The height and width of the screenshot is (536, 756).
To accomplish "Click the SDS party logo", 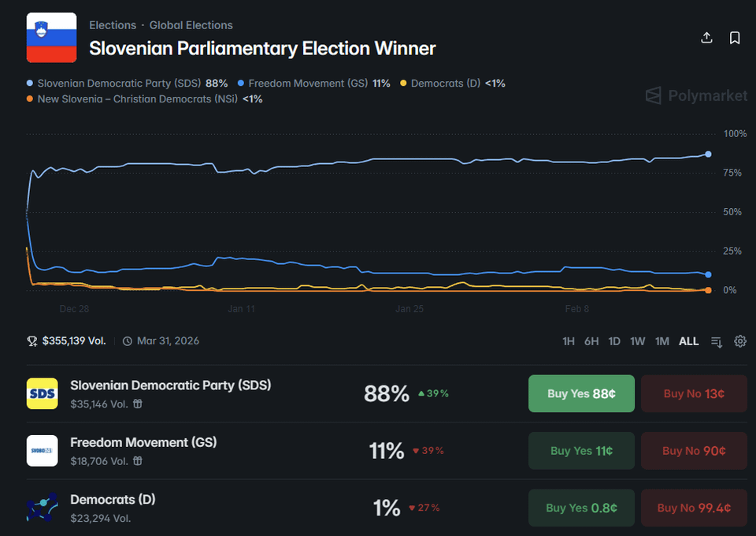I will point(42,393).
